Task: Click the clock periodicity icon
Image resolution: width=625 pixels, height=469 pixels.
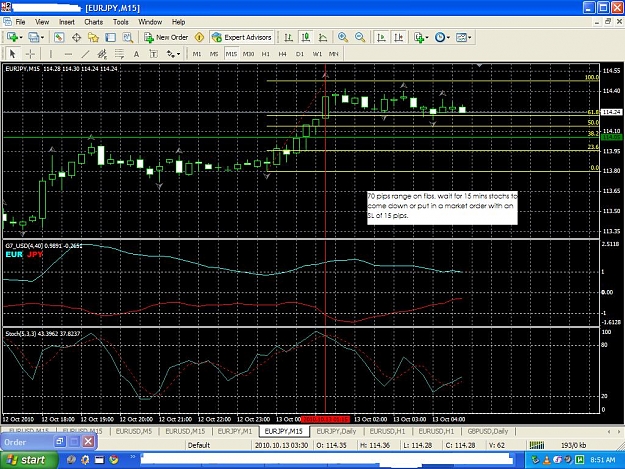Action: tap(439, 37)
